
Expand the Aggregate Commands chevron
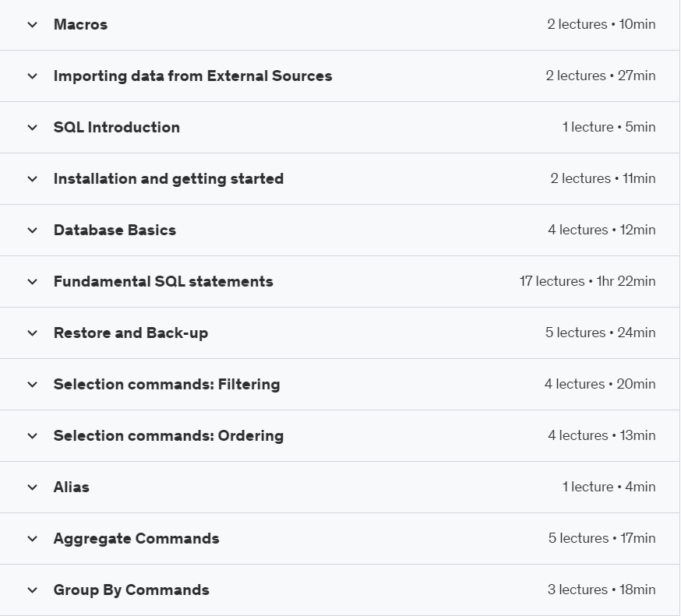pyautogui.click(x=32, y=539)
